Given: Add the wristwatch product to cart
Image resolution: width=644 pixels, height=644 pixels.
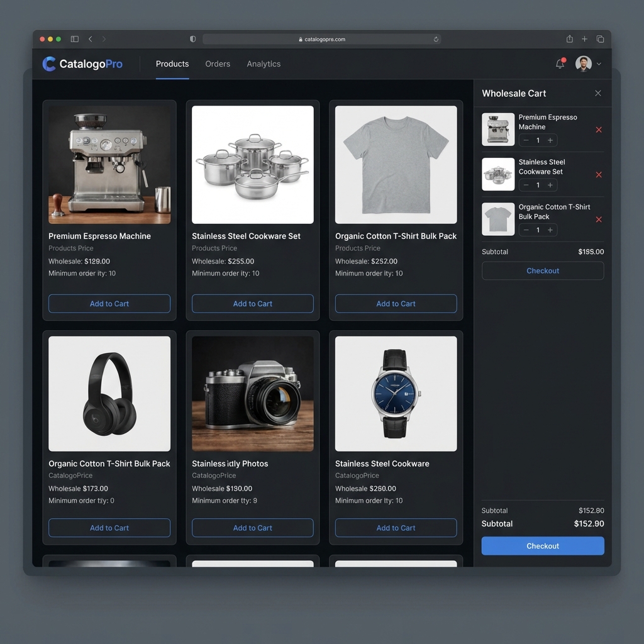Looking at the screenshot, I should (396, 528).
